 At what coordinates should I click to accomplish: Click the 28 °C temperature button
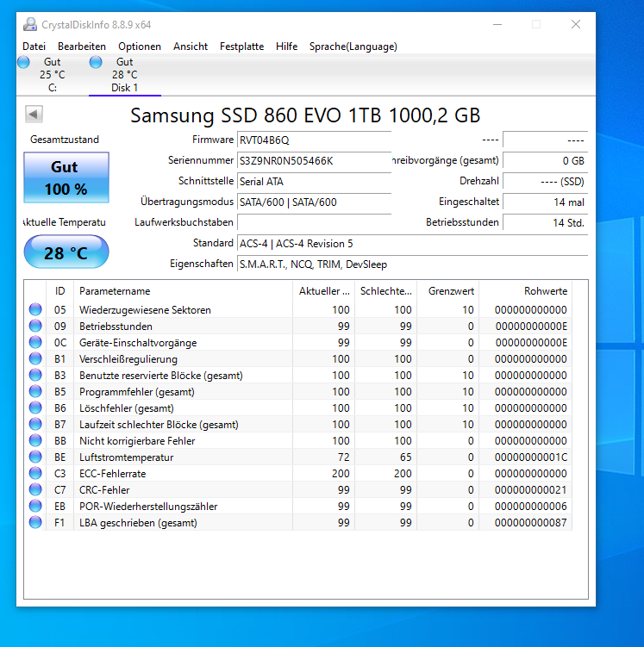click(66, 252)
